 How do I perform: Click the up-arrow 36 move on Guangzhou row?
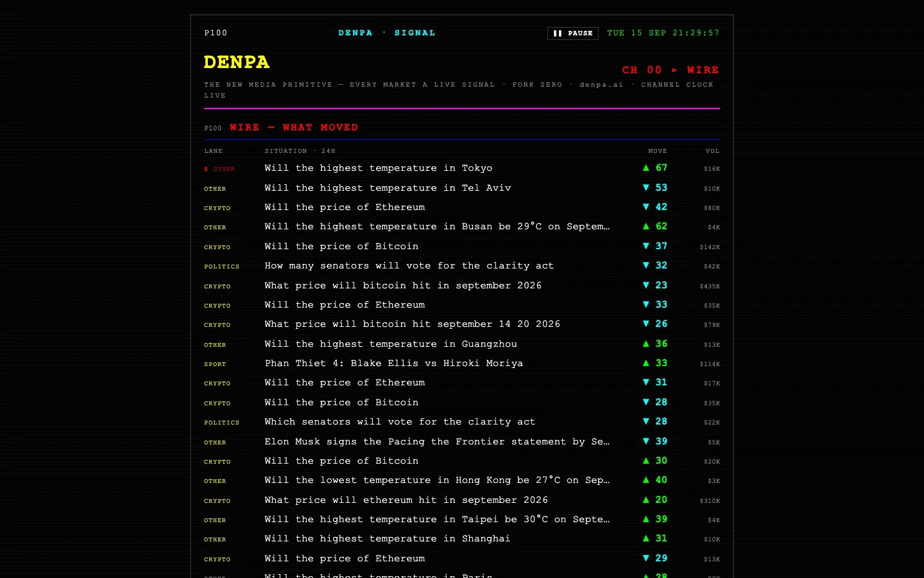[655, 344]
